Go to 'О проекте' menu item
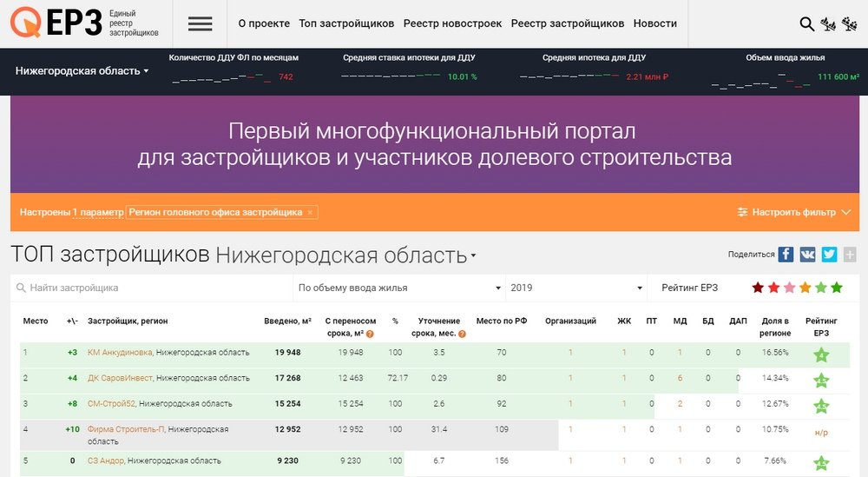Viewport: 868px width, 477px height. [x=264, y=23]
